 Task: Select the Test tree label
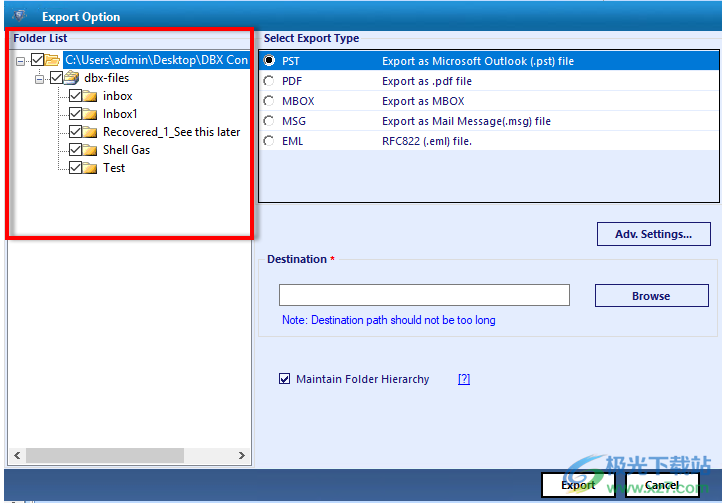click(114, 168)
